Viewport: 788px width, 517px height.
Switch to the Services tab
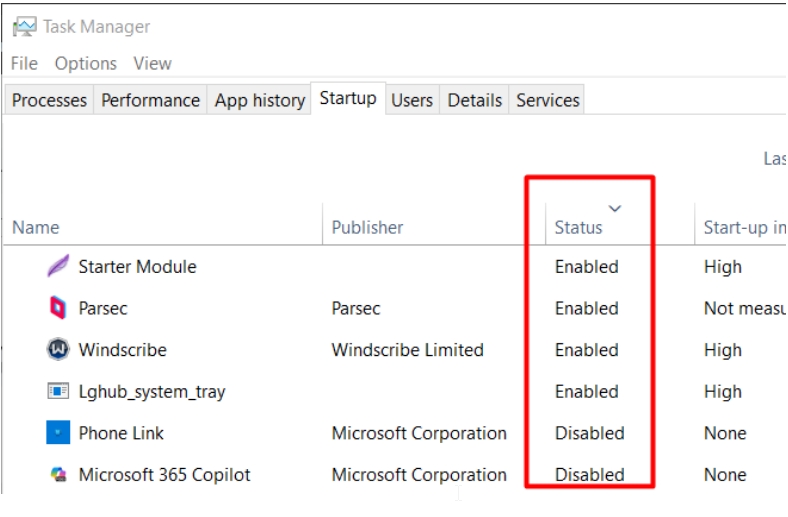(548, 100)
